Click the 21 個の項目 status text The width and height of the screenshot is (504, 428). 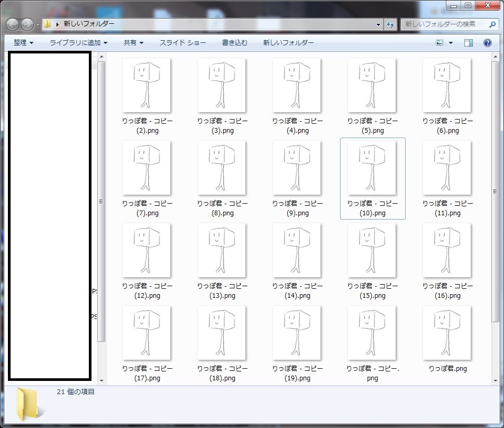[x=76, y=391]
